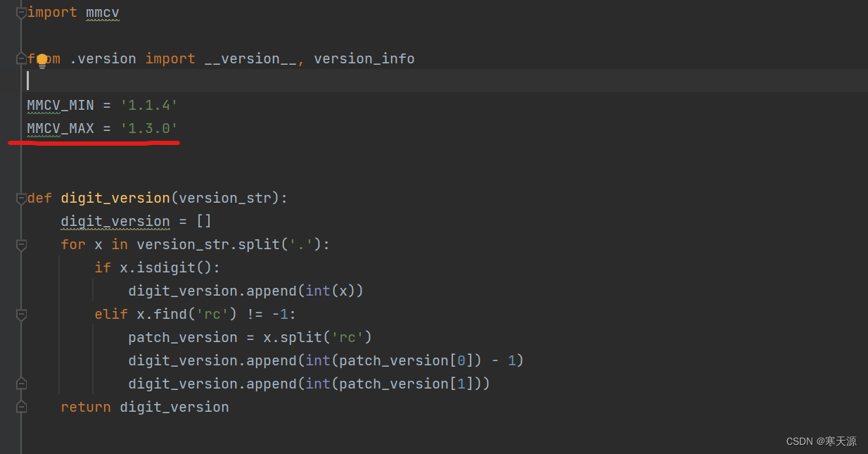Place cursor on the MMCV_MIN variable
This screenshot has width=868, height=454.
click(x=60, y=106)
